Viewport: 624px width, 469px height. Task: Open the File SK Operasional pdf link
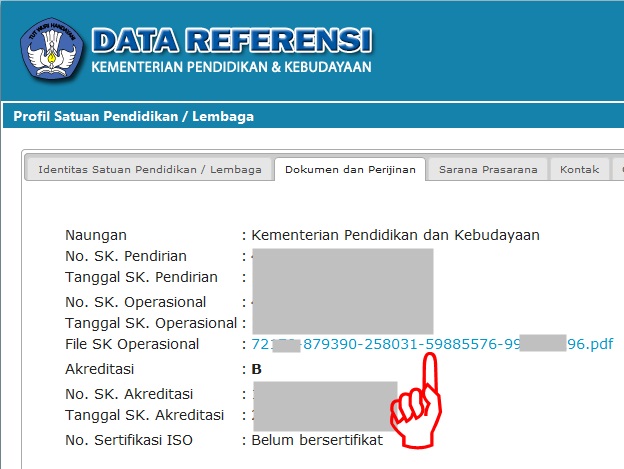coord(432,344)
